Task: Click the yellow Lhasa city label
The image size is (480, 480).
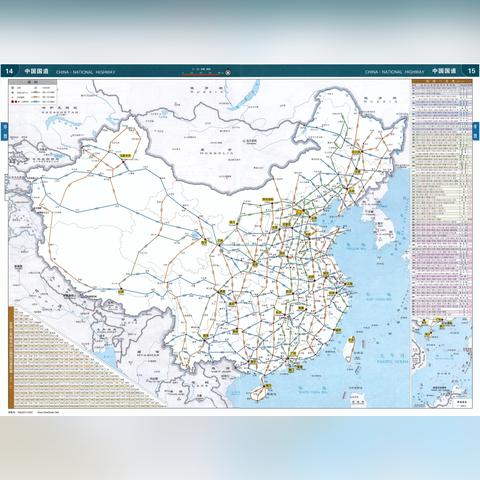Action: pyautogui.click(x=120, y=291)
